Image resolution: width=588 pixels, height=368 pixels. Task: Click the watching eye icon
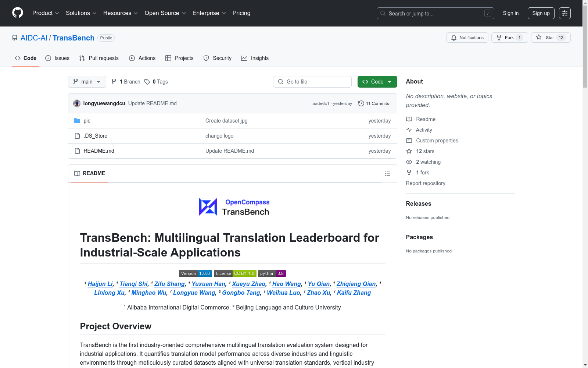(409, 162)
